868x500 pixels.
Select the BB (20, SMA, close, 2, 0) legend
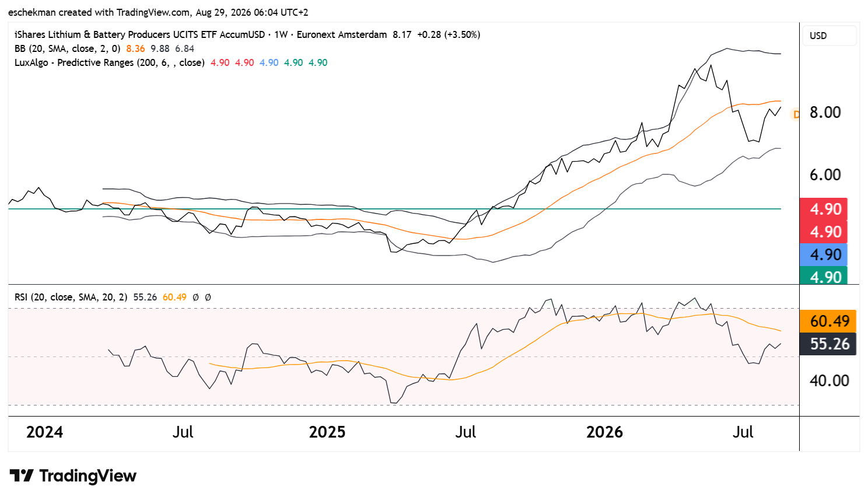coord(68,48)
